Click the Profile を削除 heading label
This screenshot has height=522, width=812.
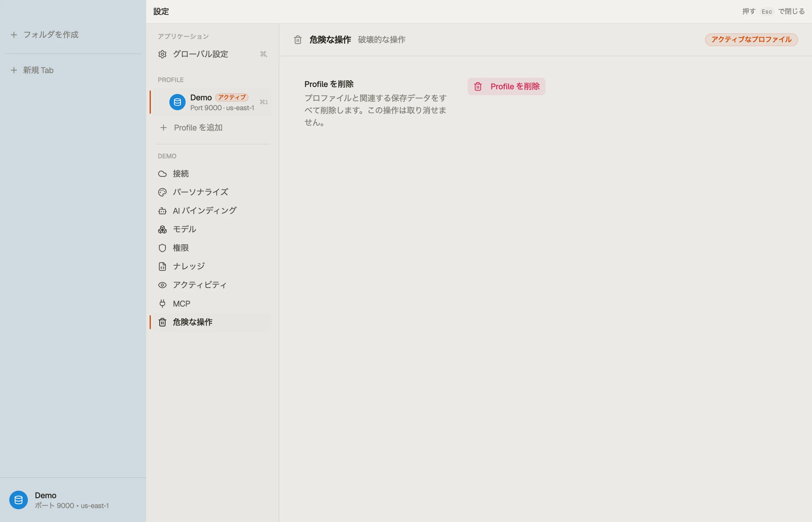coord(329,84)
